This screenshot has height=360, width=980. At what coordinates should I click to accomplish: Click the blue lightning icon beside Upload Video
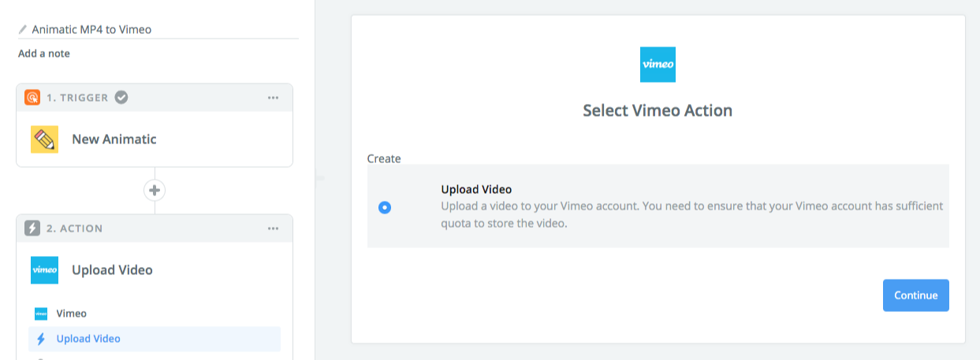pos(41,339)
